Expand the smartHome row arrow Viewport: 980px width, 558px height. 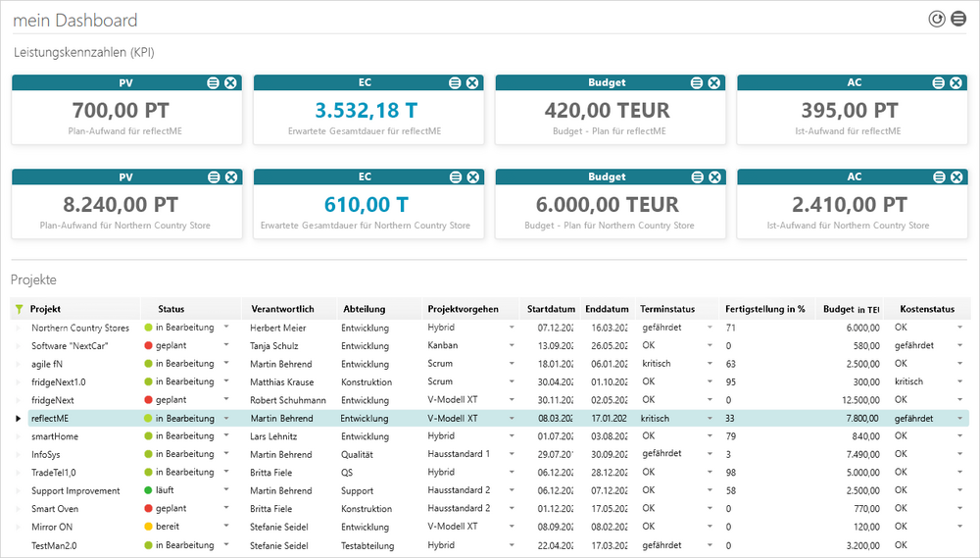[18, 436]
